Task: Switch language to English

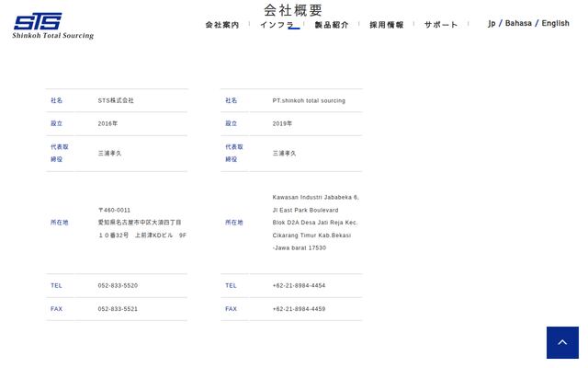Action: [555, 23]
